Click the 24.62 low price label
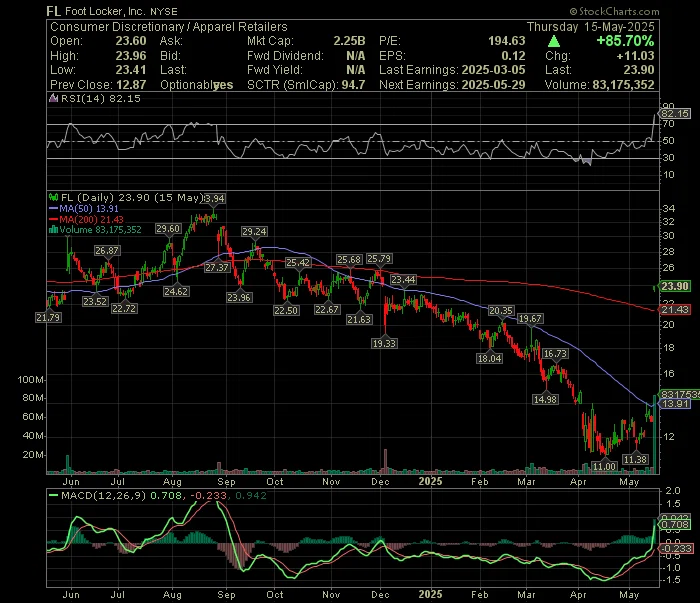This screenshot has width=700, height=603. (176, 291)
